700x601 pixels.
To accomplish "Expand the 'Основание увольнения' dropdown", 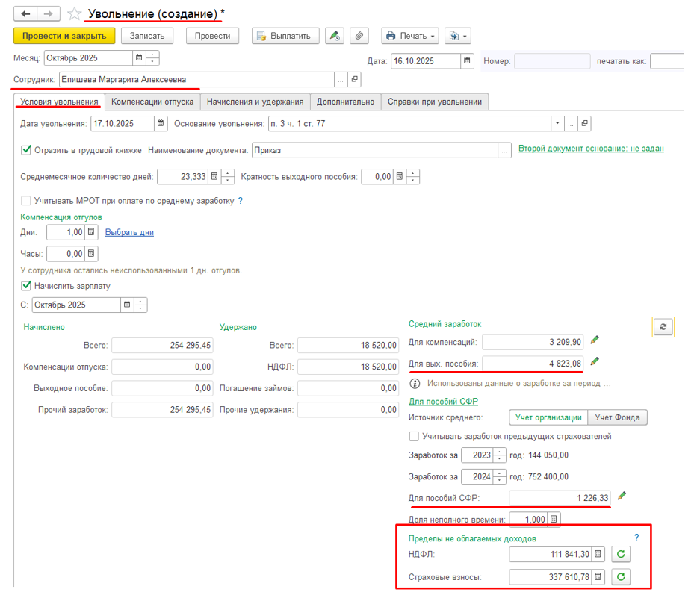I will 557,124.
